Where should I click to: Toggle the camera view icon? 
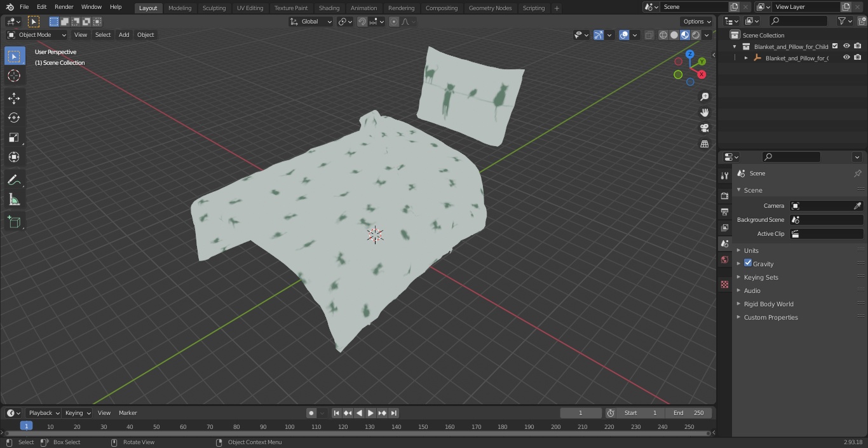point(704,128)
